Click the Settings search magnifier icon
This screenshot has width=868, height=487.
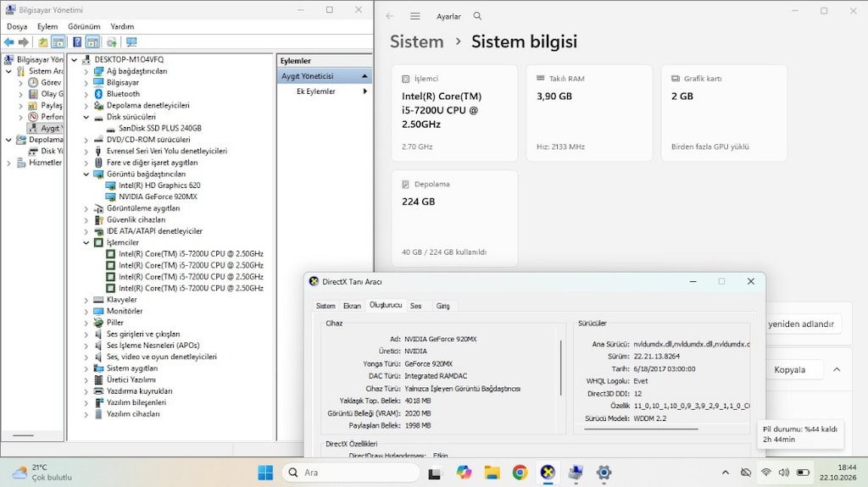pyautogui.click(x=477, y=16)
